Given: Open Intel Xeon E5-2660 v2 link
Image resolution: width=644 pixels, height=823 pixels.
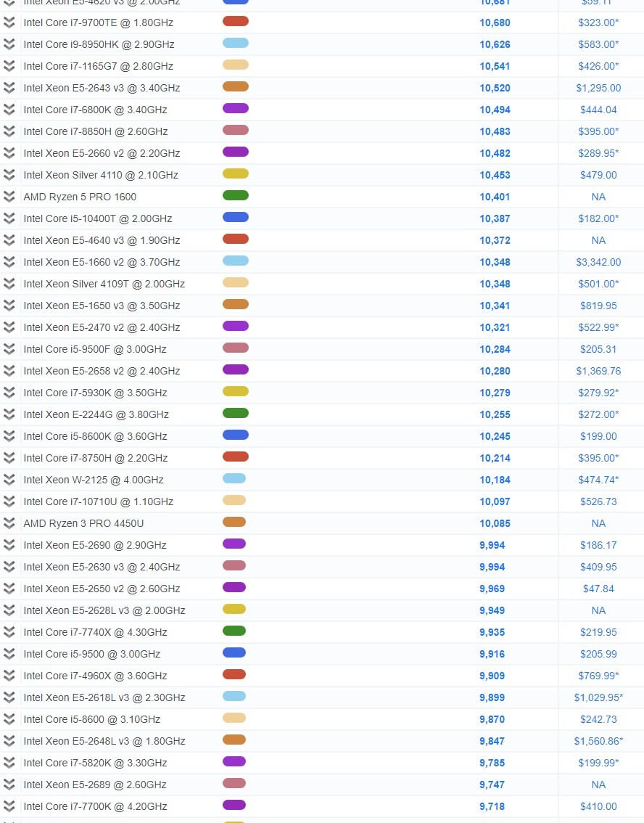Looking at the screenshot, I should click(x=102, y=153).
